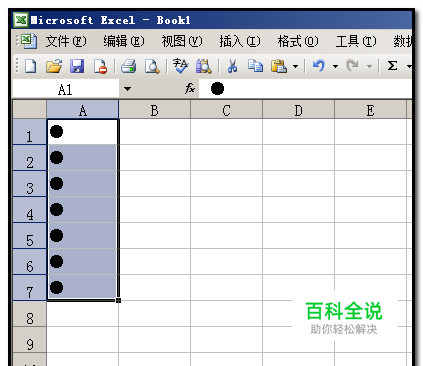The height and width of the screenshot is (366, 423).
Task: Click empty cell C3
Action: tap(226, 184)
